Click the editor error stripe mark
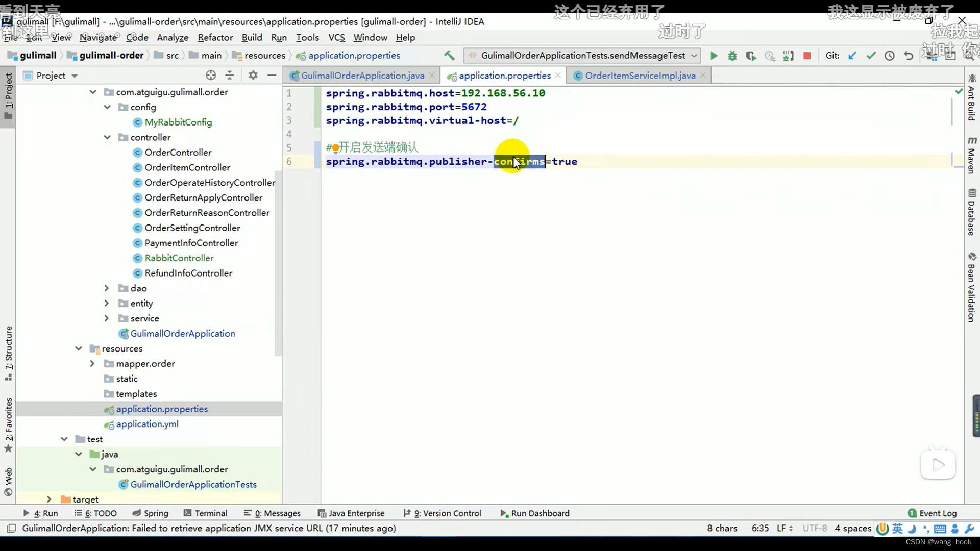The image size is (980, 551). tap(958, 166)
